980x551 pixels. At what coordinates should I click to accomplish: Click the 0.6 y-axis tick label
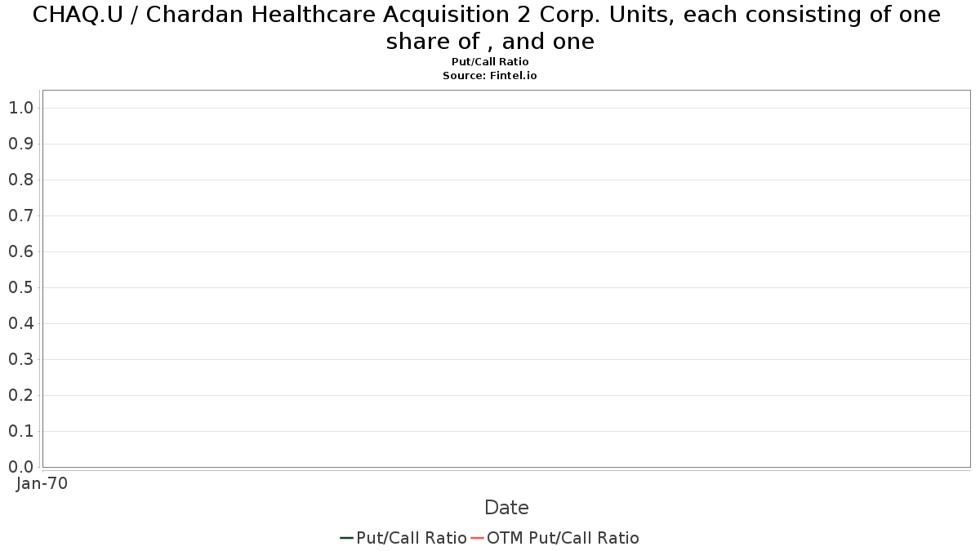pos(20,251)
